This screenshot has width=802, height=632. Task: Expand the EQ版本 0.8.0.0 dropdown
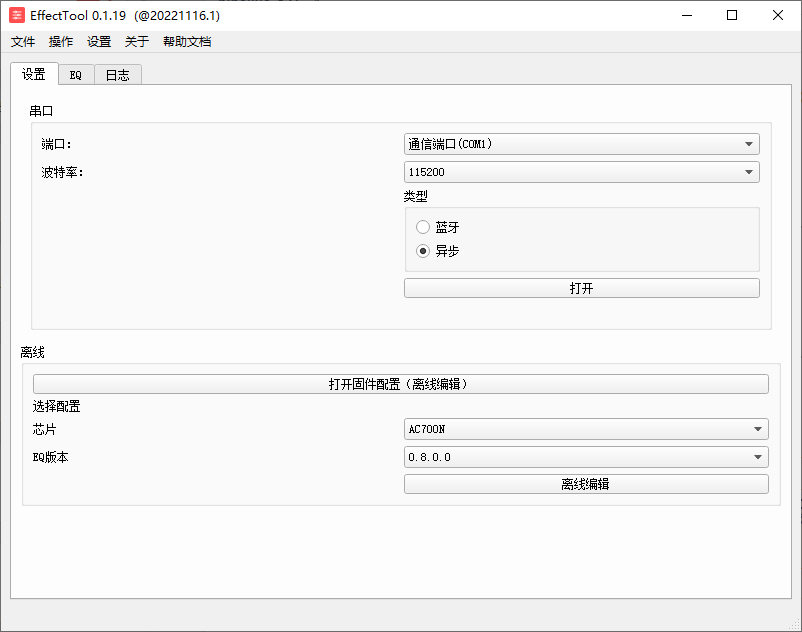pos(586,457)
